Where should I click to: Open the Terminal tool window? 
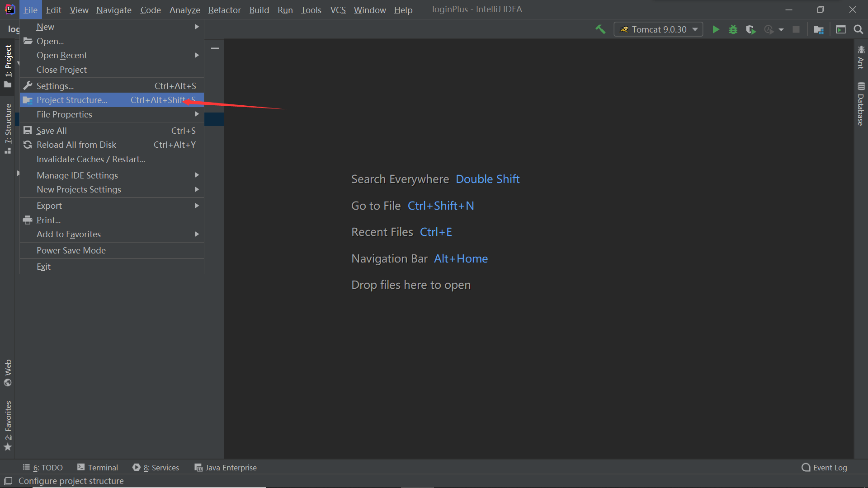click(98, 468)
